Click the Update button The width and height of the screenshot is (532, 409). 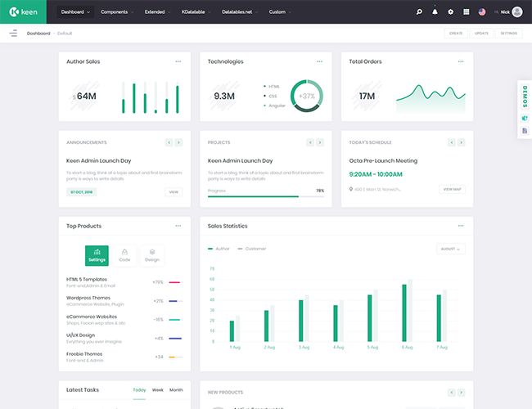[x=481, y=34]
